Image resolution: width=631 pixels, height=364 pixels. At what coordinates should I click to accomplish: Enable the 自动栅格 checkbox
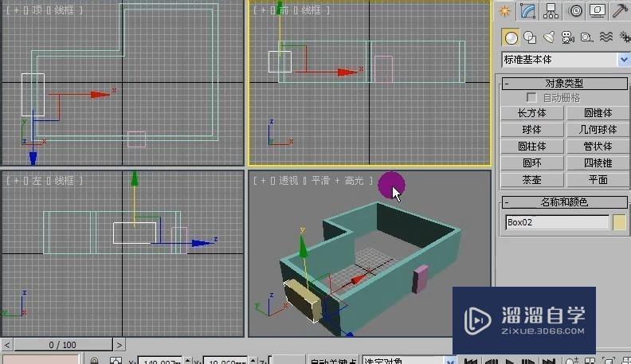pyautogui.click(x=531, y=97)
